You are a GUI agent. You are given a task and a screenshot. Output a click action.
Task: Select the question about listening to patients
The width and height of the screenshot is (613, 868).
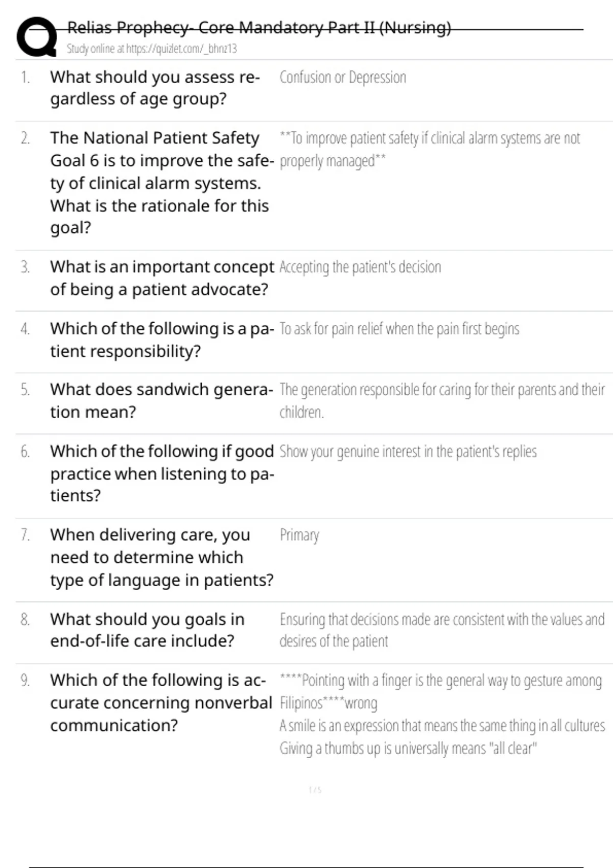coord(161,473)
